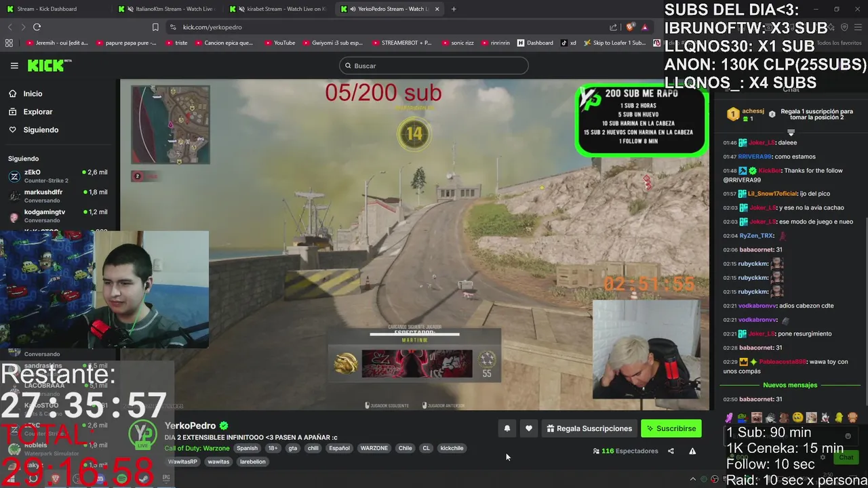
Task: Open Explorar in the sidebar
Action: coord(37,112)
